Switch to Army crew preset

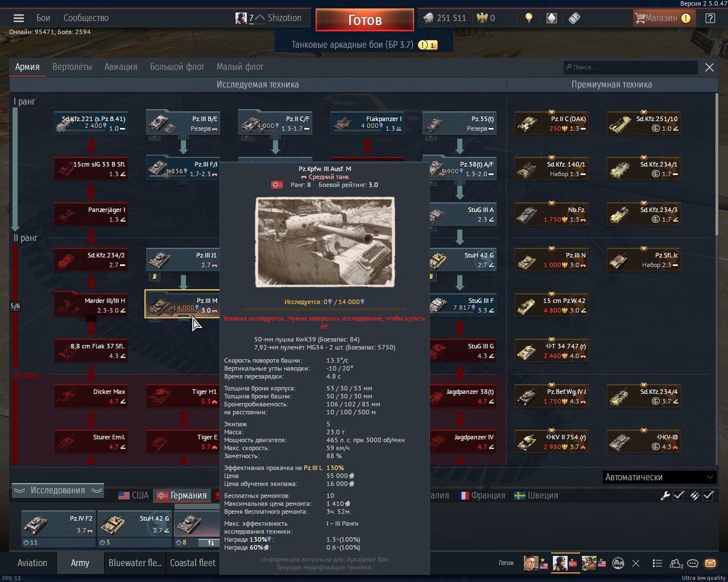pos(80,563)
